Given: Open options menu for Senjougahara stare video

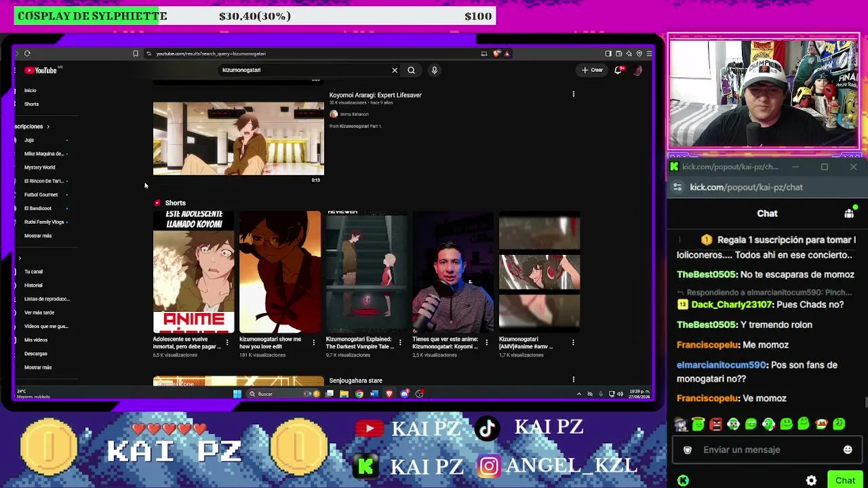Looking at the screenshot, I should [x=573, y=380].
